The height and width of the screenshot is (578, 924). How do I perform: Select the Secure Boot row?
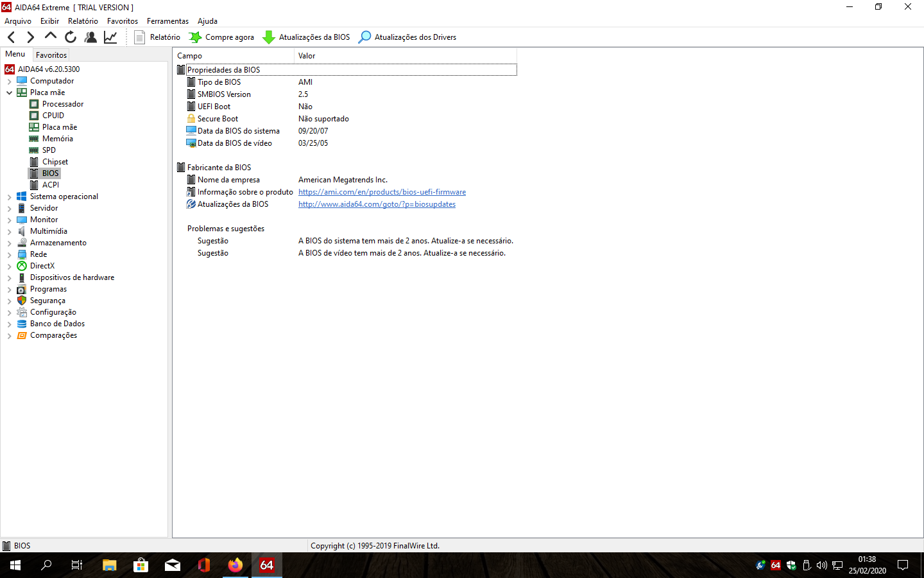(346, 119)
